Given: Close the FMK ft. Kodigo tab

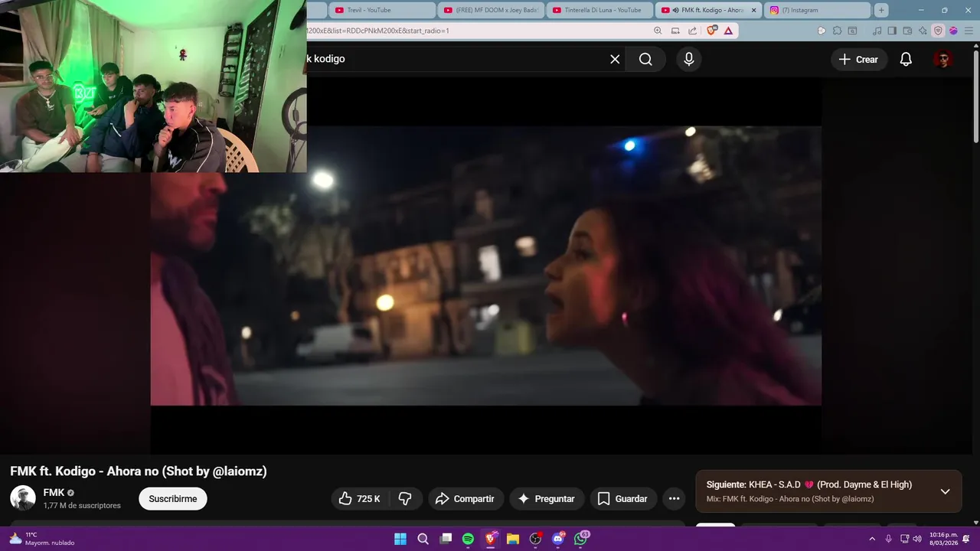Looking at the screenshot, I should point(753,10).
